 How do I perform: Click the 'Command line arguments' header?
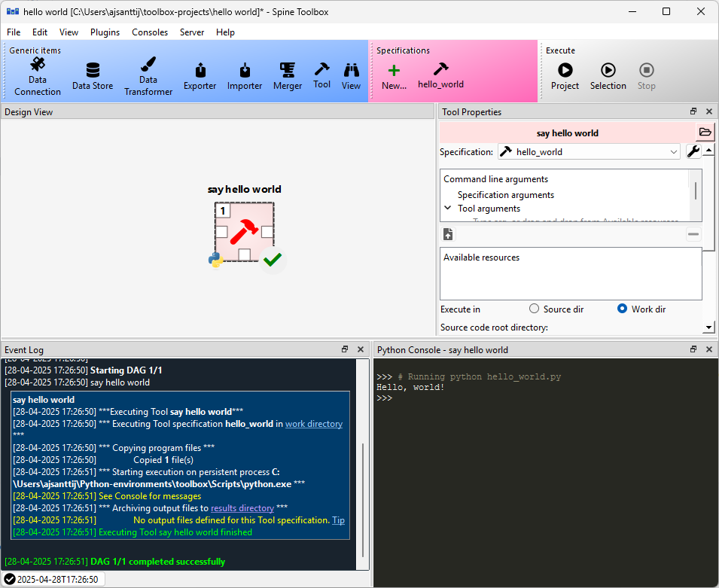[495, 179]
